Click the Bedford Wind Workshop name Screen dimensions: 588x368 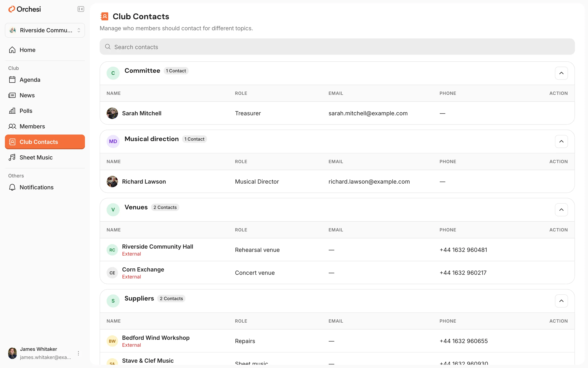[x=156, y=338]
